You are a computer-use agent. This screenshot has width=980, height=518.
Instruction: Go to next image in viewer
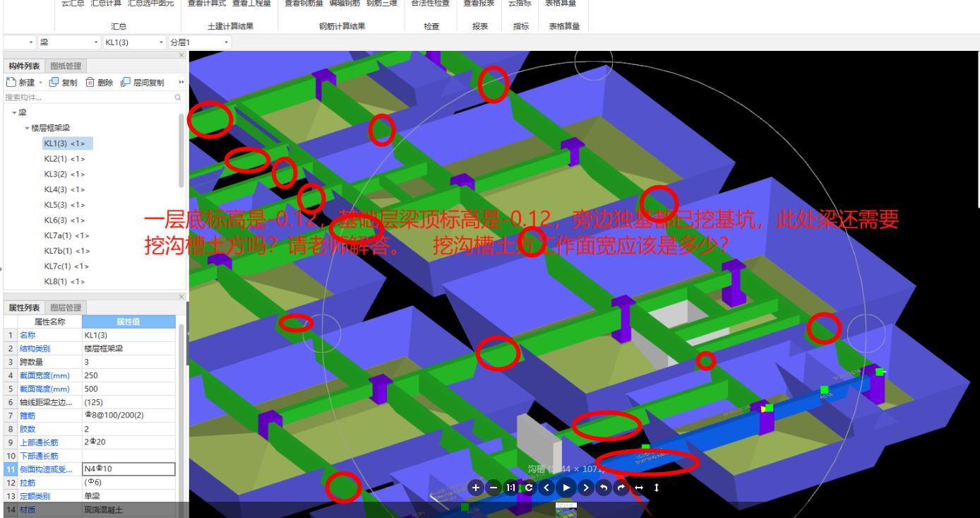point(586,488)
